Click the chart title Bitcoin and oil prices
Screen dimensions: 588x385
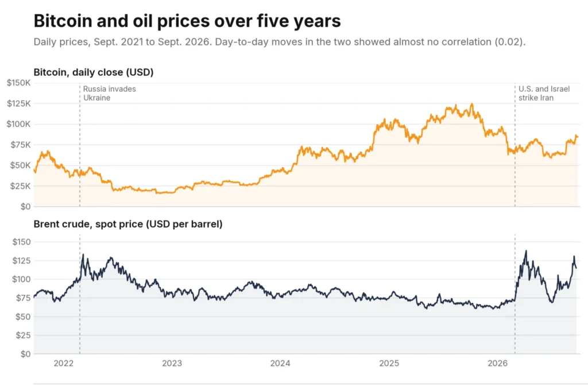[187, 21]
